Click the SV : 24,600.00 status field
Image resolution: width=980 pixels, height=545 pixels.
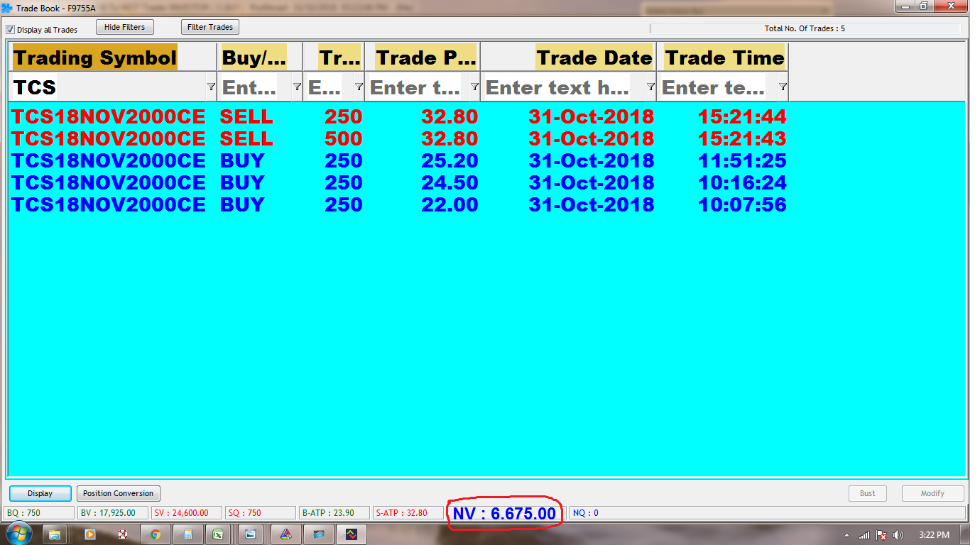click(186, 512)
